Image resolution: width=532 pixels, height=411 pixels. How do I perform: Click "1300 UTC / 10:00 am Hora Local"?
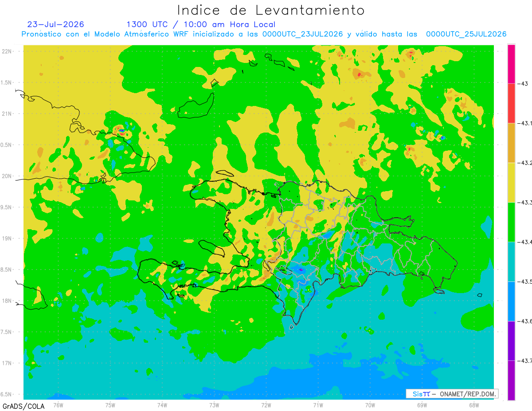201,24
